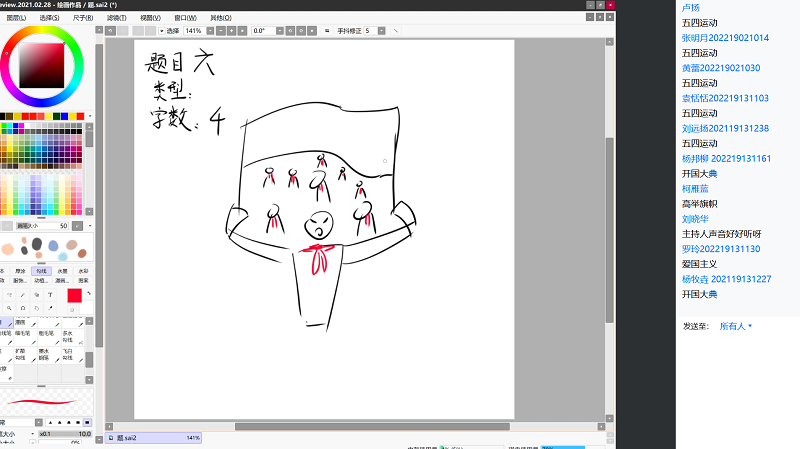Switch to the 水彩 brush group tab
The width and height of the screenshot is (800, 449).
coord(83,271)
